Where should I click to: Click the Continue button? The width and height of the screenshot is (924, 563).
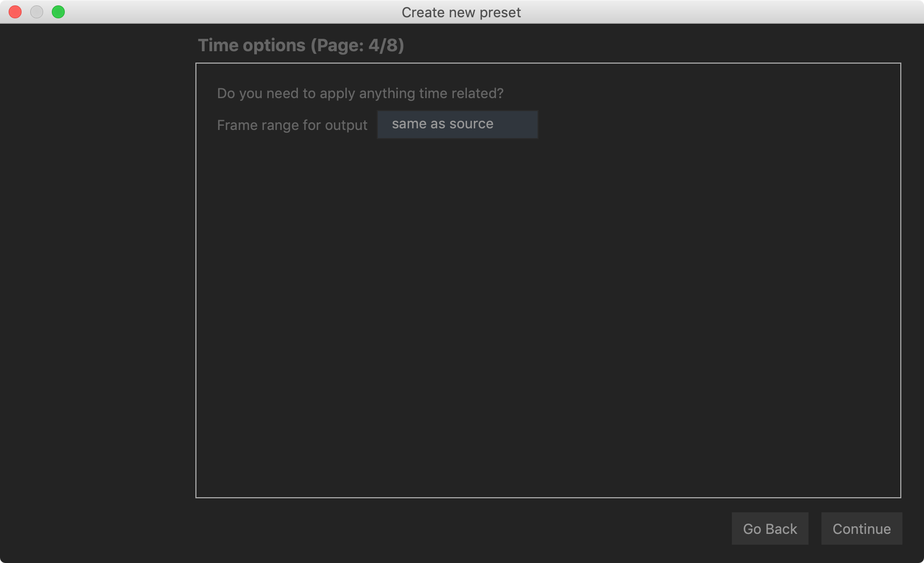[861, 528]
